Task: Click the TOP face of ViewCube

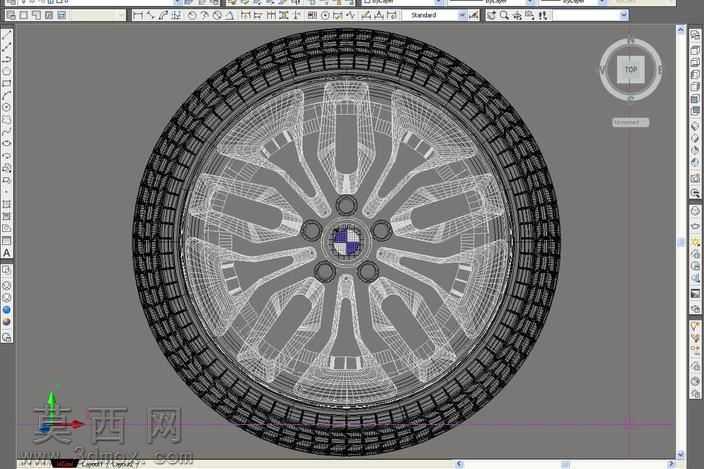Action: (x=630, y=69)
